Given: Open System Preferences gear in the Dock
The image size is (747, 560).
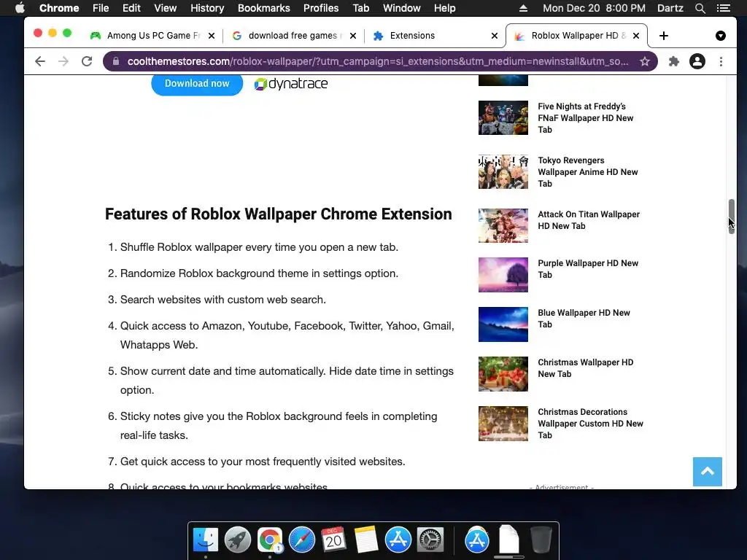Looking at the screenshot, I should pyautogui.click(x=430, y=540).
